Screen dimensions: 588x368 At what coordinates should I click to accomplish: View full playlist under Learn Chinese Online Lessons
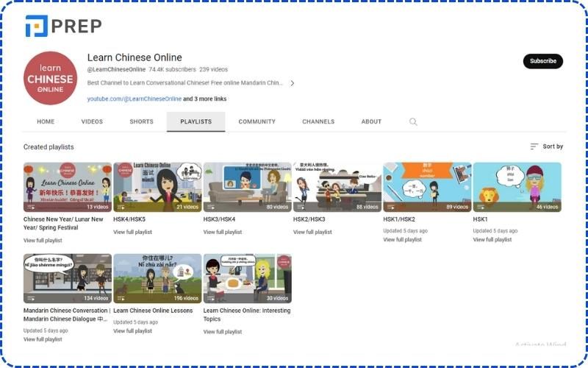[133, 331]
